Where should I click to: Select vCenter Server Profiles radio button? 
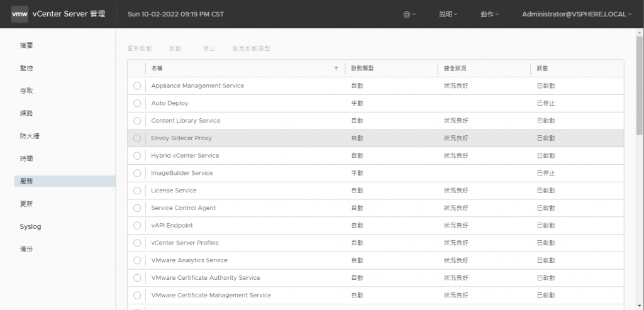(x=137, y=243)
